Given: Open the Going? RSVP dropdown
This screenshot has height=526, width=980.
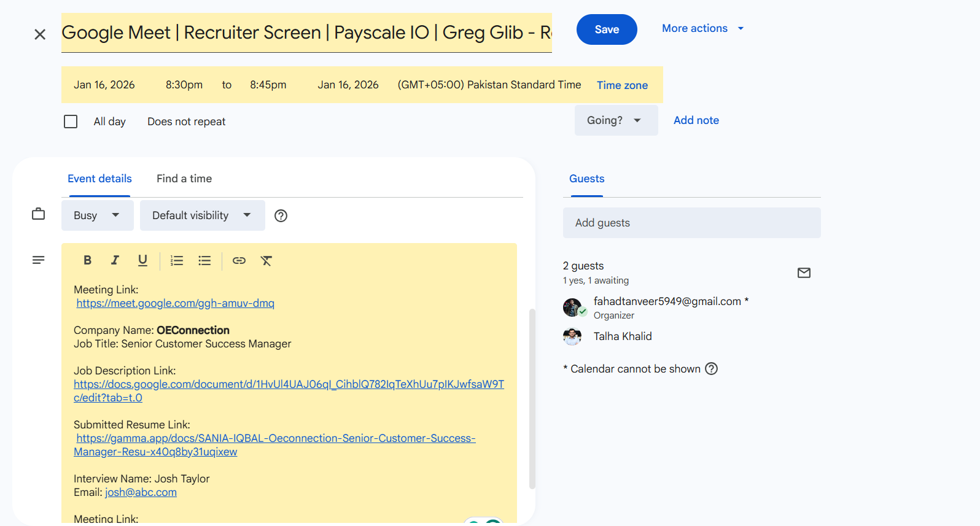Looking at the screenshot, I should 616,120.
